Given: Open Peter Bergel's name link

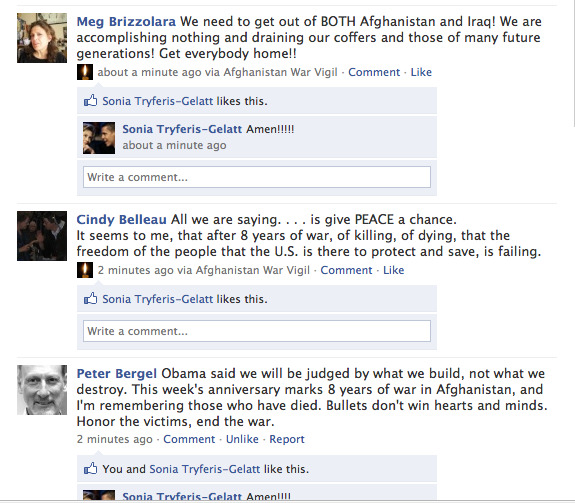Looking at the screenshot, I should pos(117,374).
